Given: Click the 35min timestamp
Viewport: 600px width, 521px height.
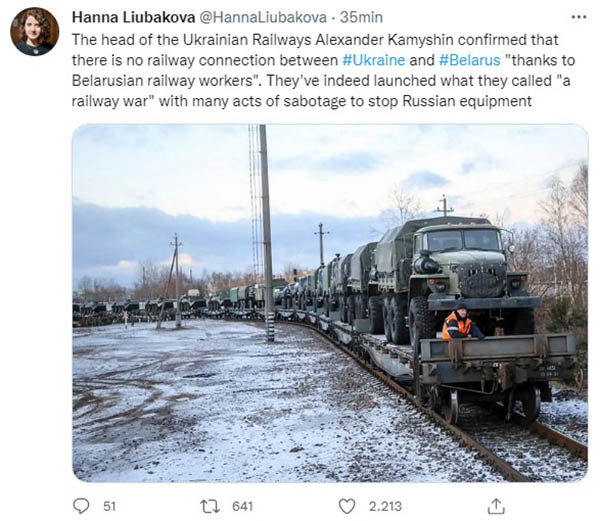Looking at the screenshot, I should (361, 17).
